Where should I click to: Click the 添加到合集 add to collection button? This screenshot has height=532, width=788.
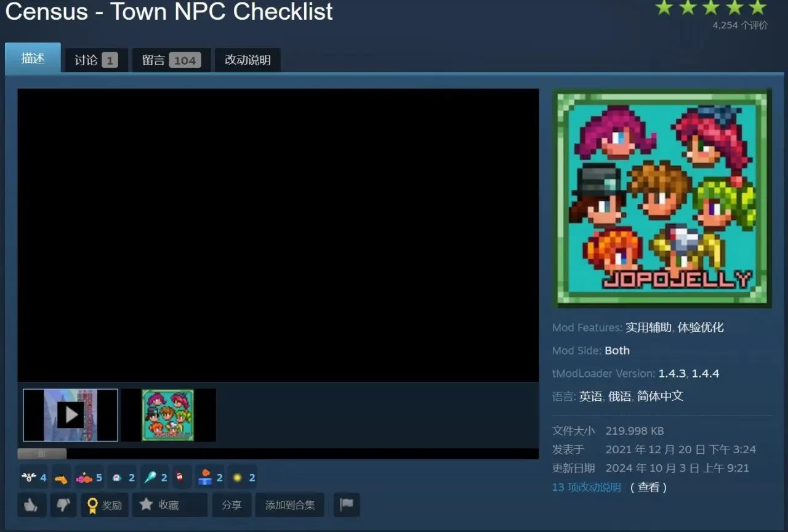coord(289,505)
